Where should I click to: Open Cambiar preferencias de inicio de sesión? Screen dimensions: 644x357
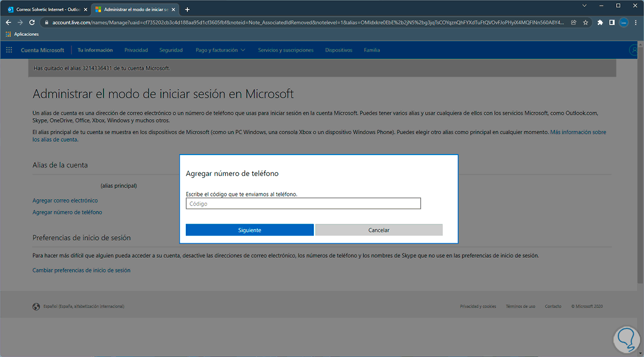[81, 270]
